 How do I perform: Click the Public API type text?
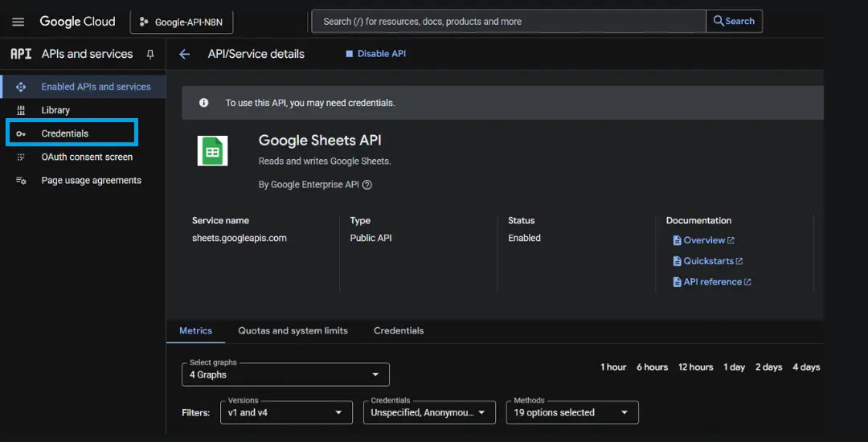pos(371,238)
